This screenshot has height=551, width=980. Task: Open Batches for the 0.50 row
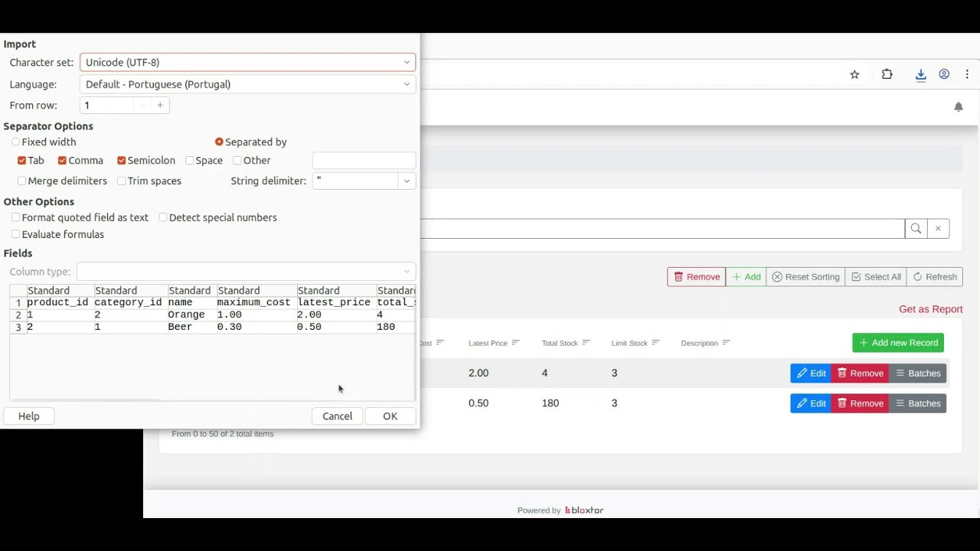click(x=918, y=403)
